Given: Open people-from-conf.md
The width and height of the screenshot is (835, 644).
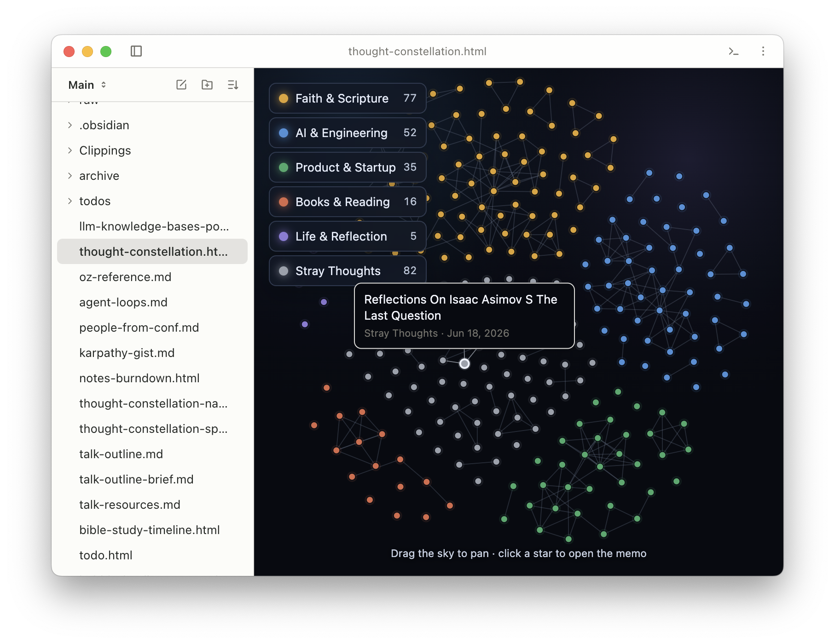Looking at the screenshot, I should [x=152, y=328].
